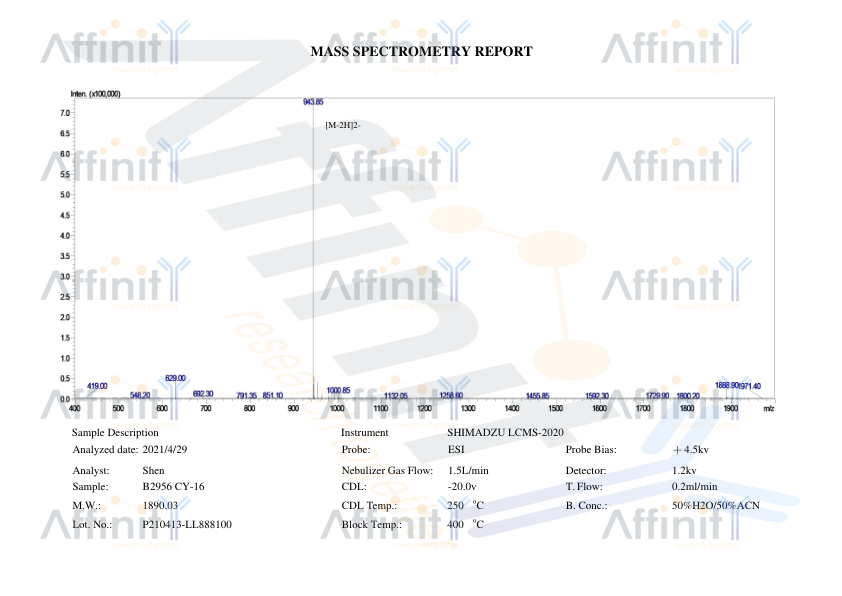Select the analyzed date 2021/4/29
Viewport: 842px width, 596px height.
point(165,450)
